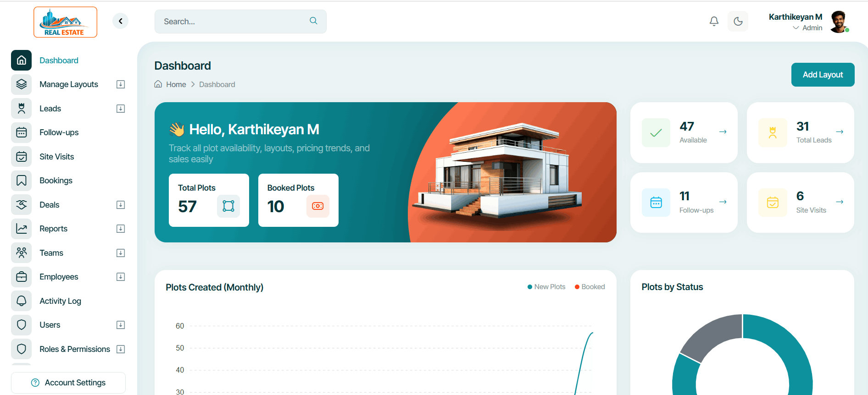Click the Dashboard home icon in sidebar
The image size is (868, 395).
[22, 60]
